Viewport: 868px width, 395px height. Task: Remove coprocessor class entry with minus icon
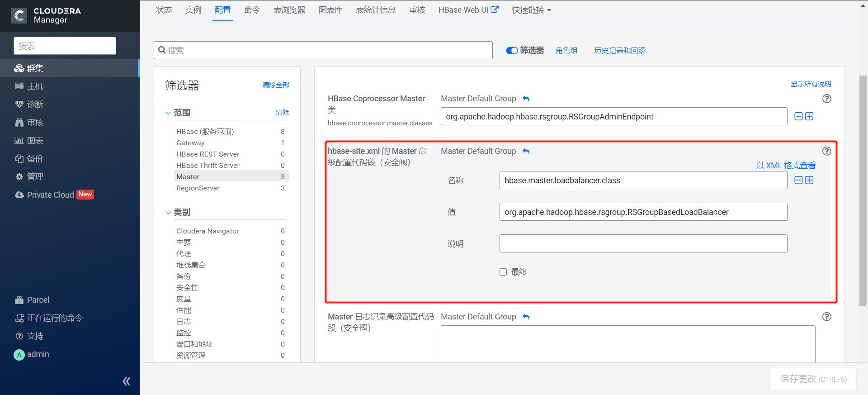(x=798, y=116)
